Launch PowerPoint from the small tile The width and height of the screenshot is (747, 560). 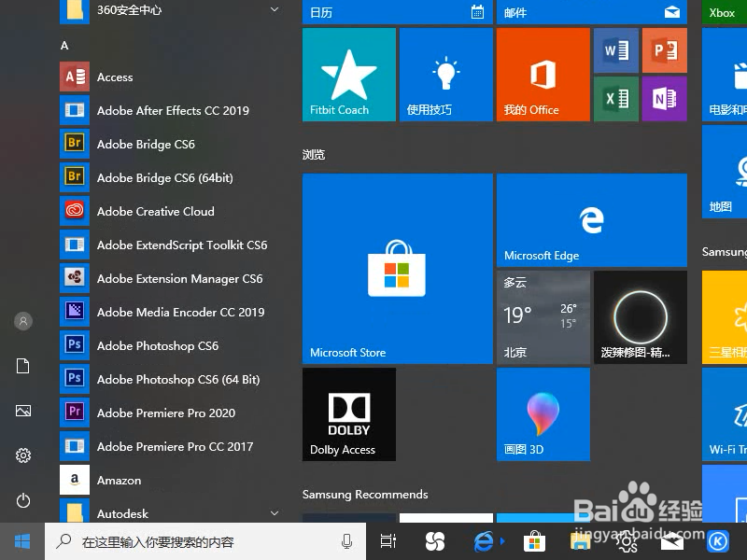pos(665,50)
